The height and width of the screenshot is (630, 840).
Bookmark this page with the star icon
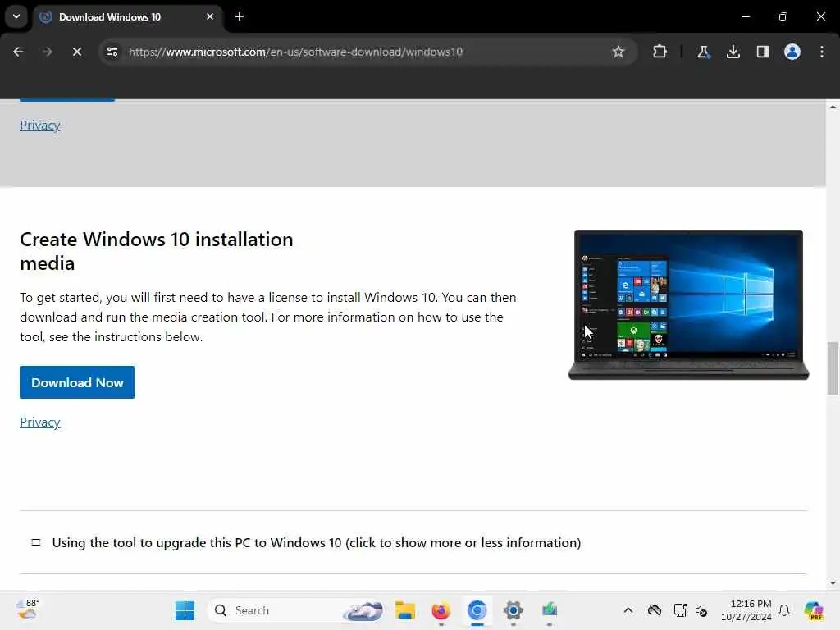coord(619,52)
